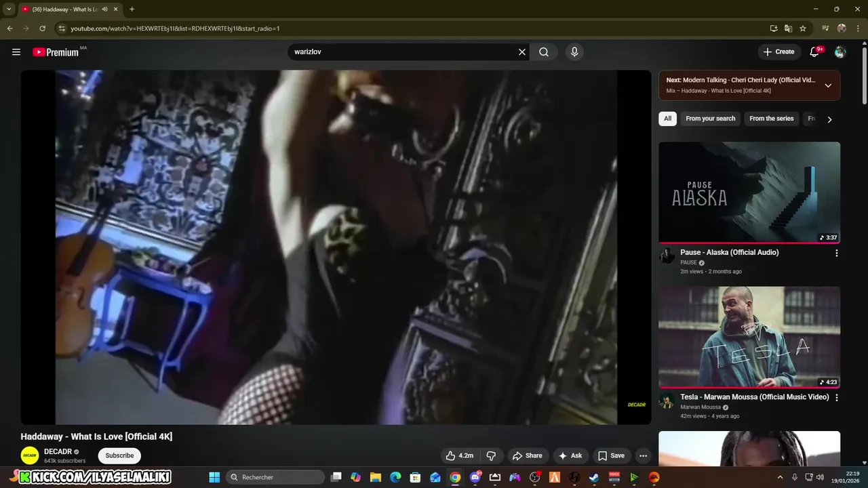This screenshot has height=488, width=868.
Task: Open the volume icon in system tray
Action: tap(820, 477)
